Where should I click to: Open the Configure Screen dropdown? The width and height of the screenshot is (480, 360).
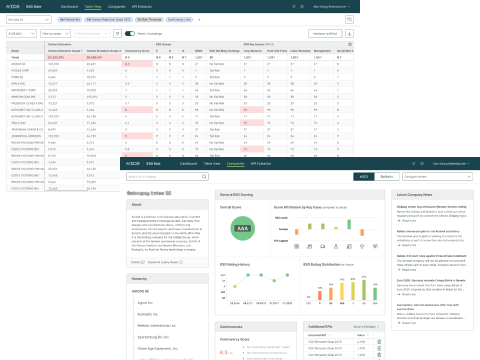pos(437,177)
